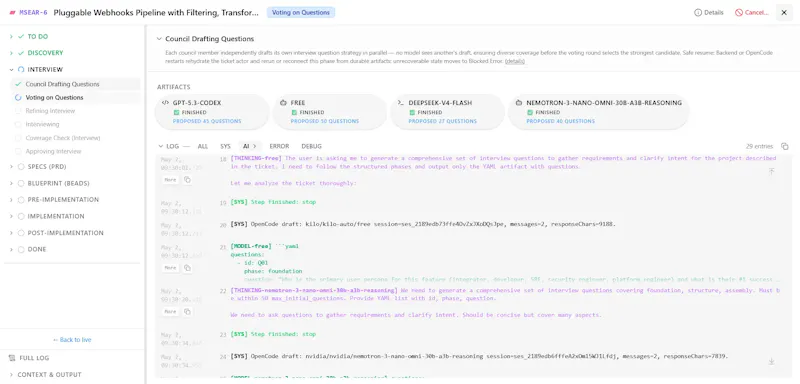Collapse the INTERVIEW phase chevron
This screenshot has width=800, height=384.
[11, 69]
